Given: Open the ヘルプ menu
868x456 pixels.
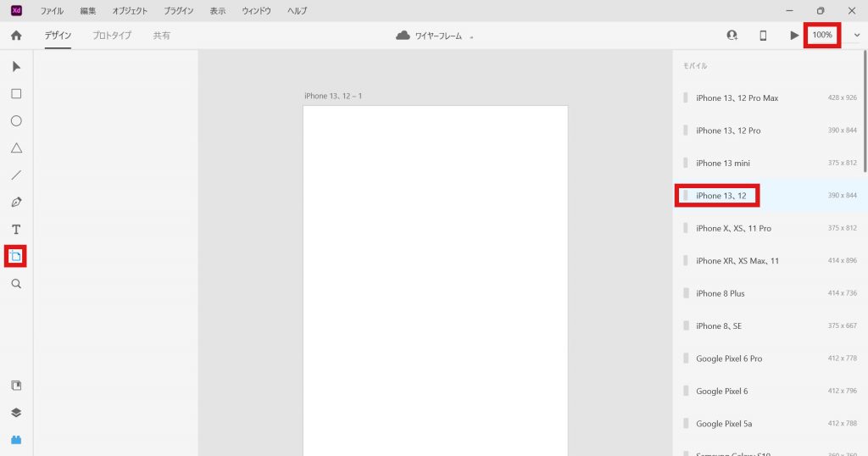Looking at the screenshot, I should click(297, 10).
